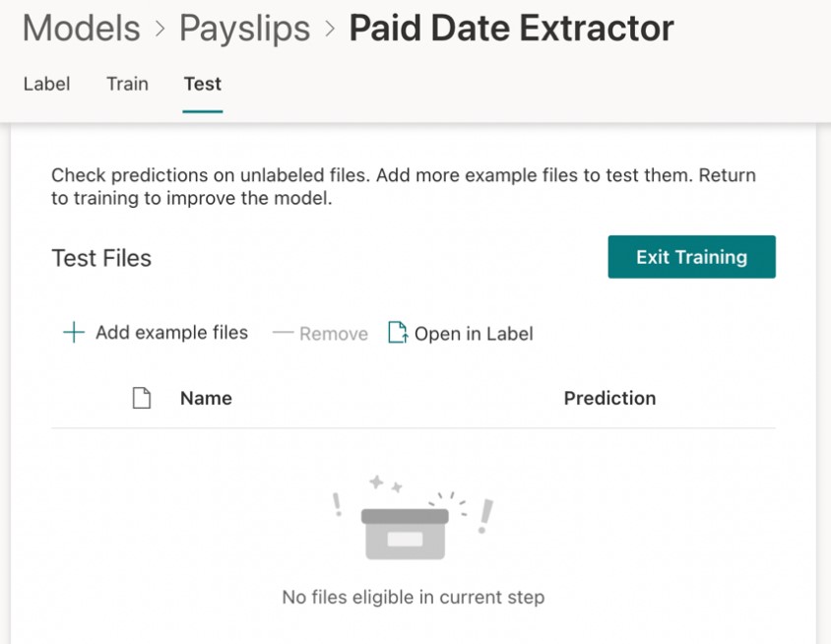Click the Prediction column header

point(609,398)
